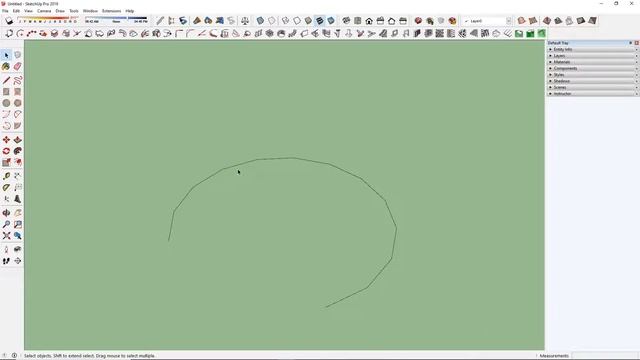Expand the Entity Info panel

point(592,49)
